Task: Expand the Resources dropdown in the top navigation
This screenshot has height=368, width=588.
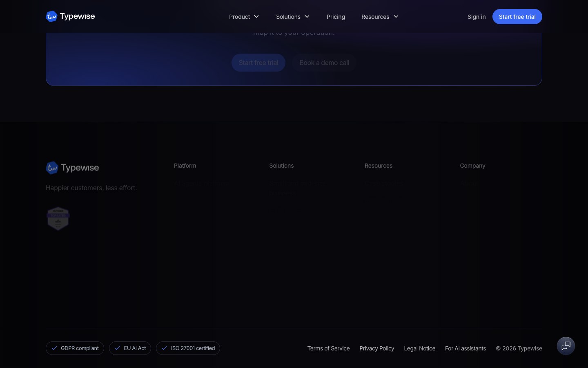Action: pos(380,17)
